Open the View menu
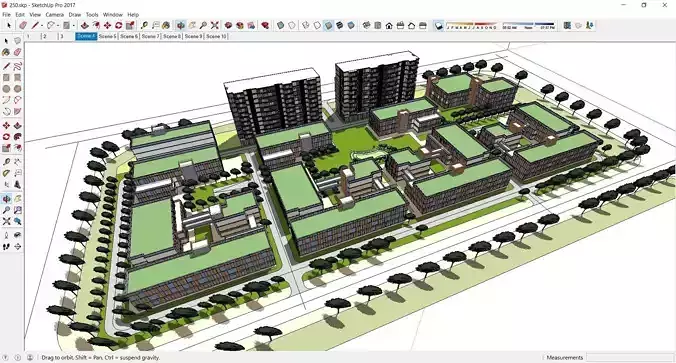This screenshot has height=363, width=676. 35,14
